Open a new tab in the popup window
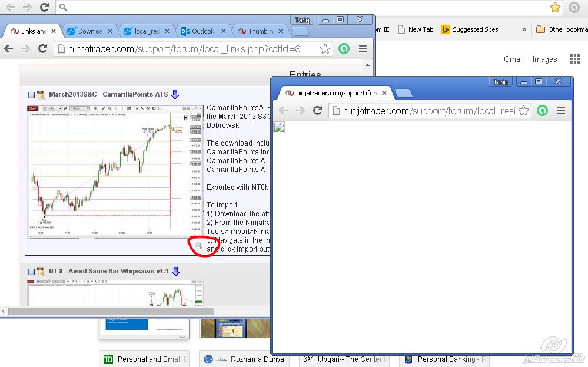This screenshot has height=367, width=588. (404, 93)
